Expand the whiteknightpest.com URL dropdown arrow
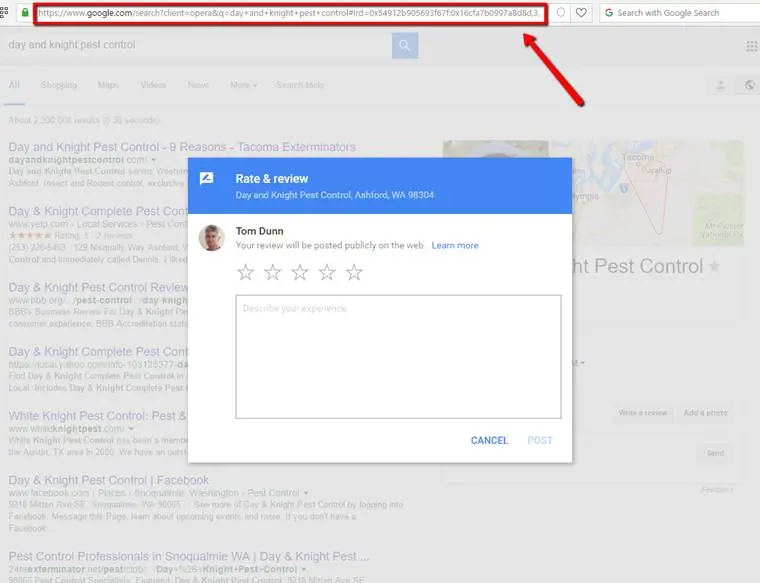The height and width of the screenshot is (583, 760). (x=131, y=429)
